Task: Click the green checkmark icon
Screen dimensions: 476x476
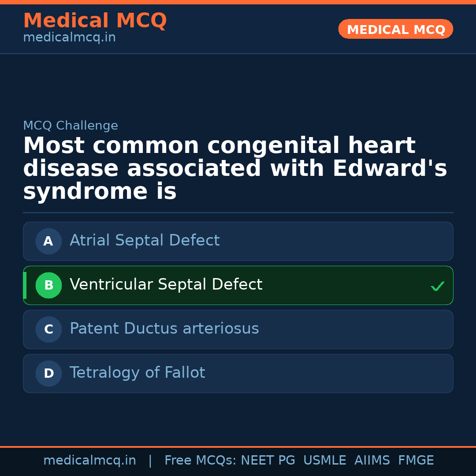Action: (437, 286)
